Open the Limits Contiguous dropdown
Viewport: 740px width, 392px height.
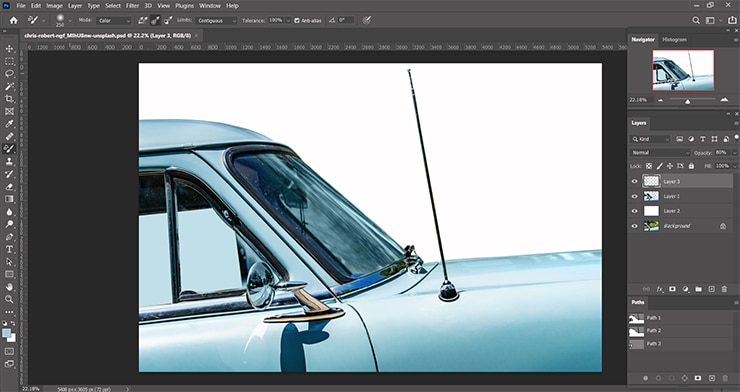[x=217, y=21]
